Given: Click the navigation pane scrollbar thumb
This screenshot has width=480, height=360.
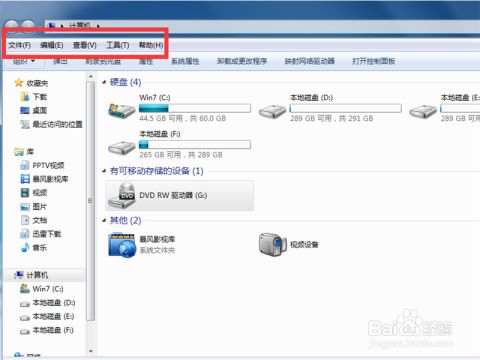Looking at the screenshot, I should [x=90, y=201].
